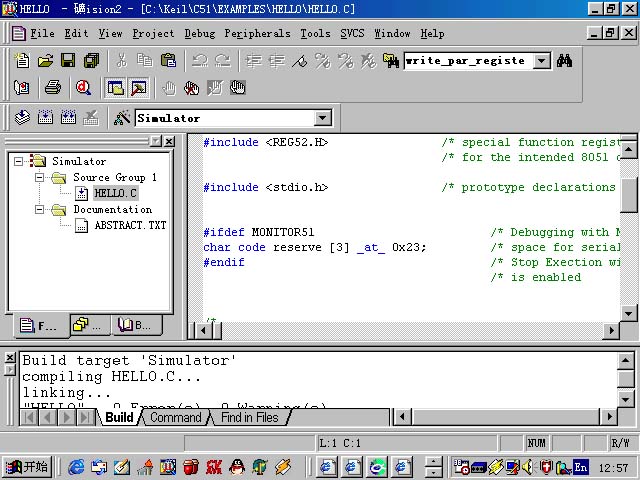Open the Tools menu

point(315,33)
